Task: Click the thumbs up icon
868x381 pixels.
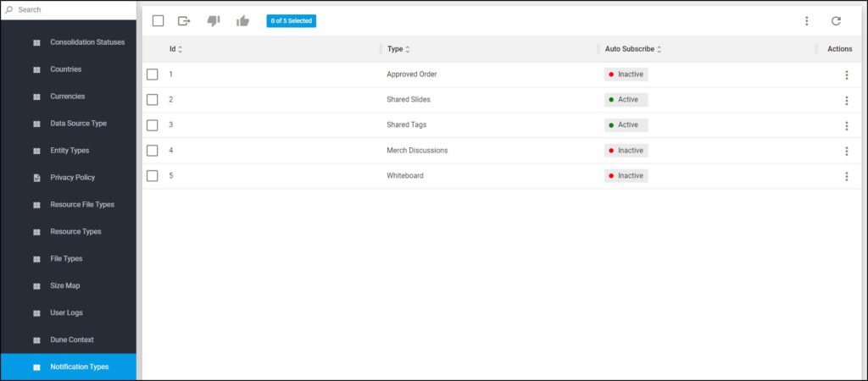Action: click(243, 21)
